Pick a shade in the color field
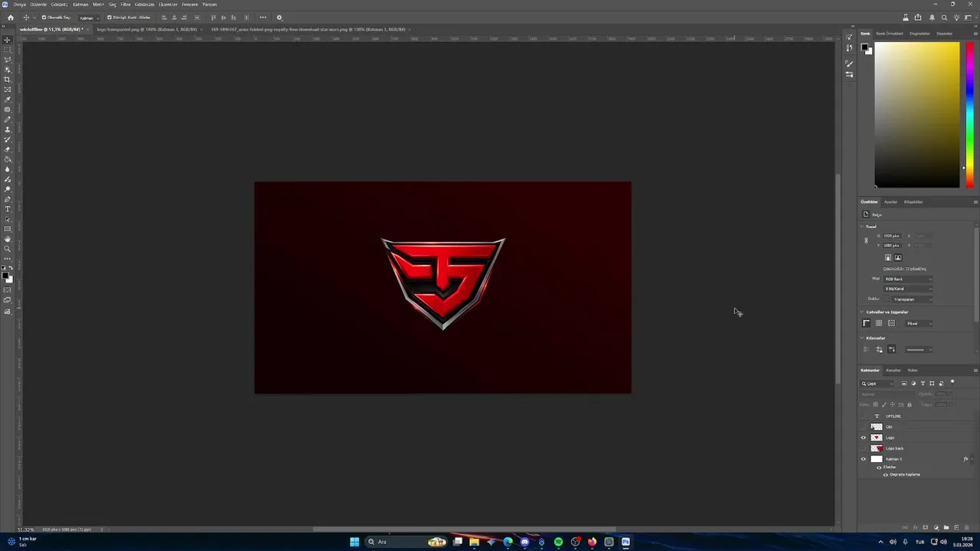The height and width of the screenshot is (551, 980). click(917, 115)
